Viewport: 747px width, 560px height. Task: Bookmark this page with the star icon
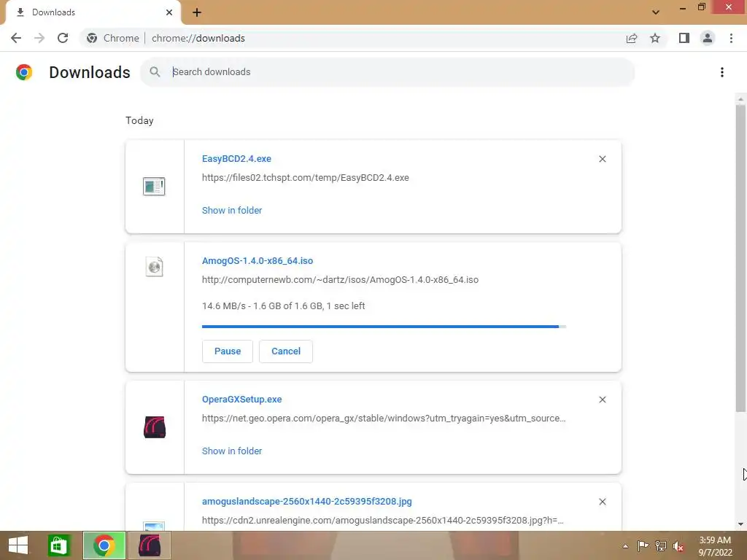point(655,38)
